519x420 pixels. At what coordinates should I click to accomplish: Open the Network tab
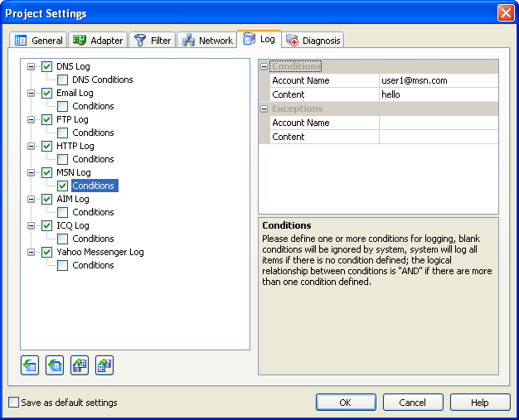(207, 41)
